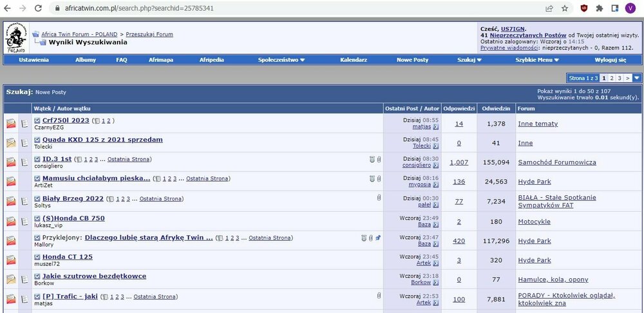Click the attachment paperclip on [P] Trafic row

pos(379,295)
